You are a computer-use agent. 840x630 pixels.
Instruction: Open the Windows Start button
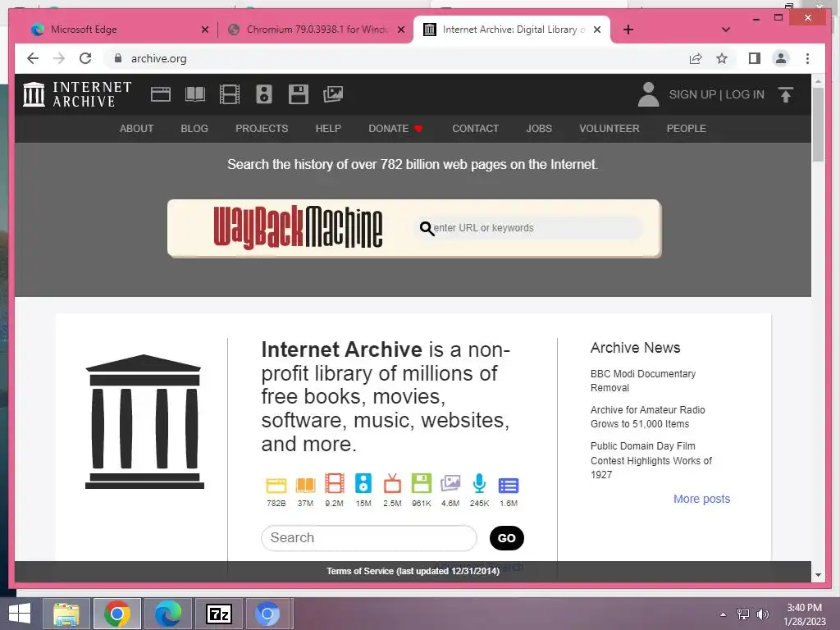pyautogui.click(x=19, y=614)
